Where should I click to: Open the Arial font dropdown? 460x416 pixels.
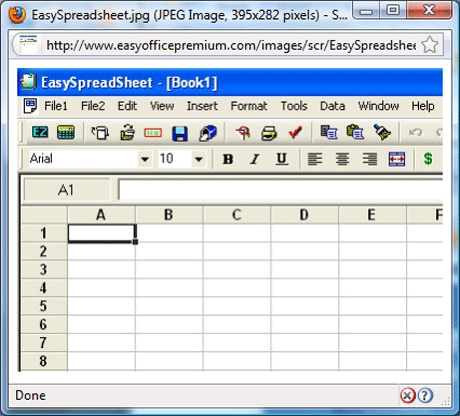tap(145, 159)
